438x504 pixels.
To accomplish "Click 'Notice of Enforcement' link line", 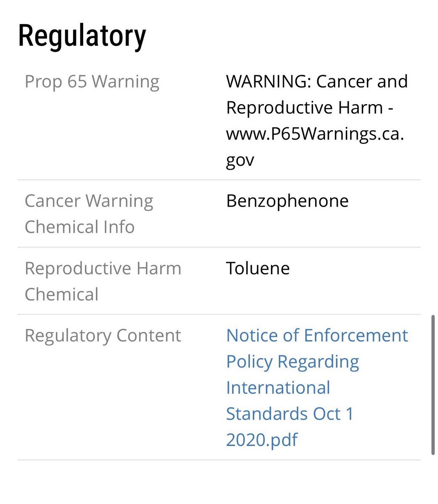I will point(317,336).
